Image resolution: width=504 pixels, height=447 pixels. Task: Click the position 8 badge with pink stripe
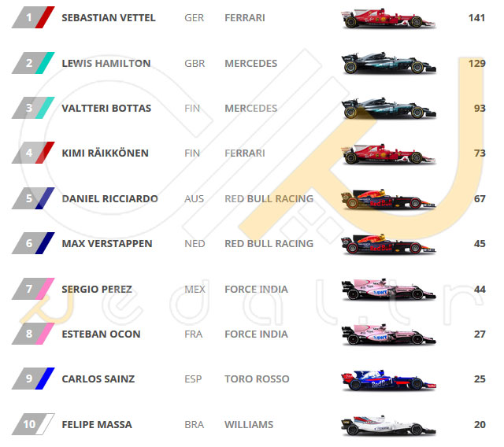pyautogui.click(x=33, y=334)
